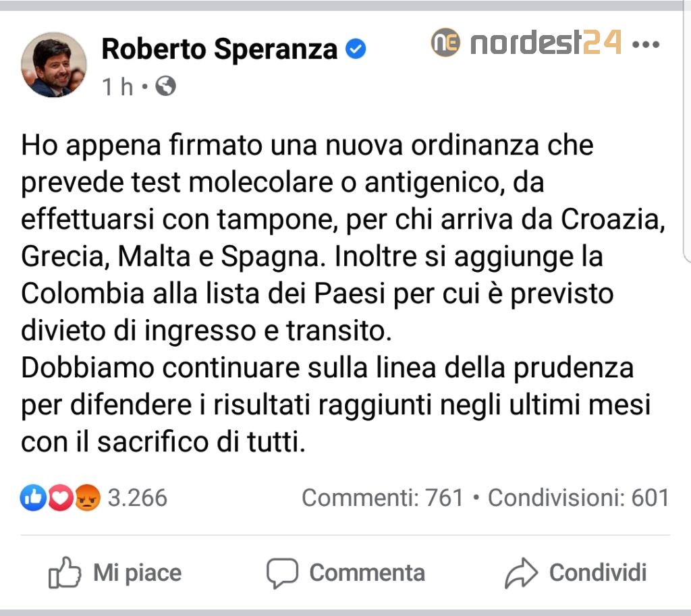Click the angry face reaction icon
Image resolution: width=691 pixels, height=616 pixels.
(87, 498)
